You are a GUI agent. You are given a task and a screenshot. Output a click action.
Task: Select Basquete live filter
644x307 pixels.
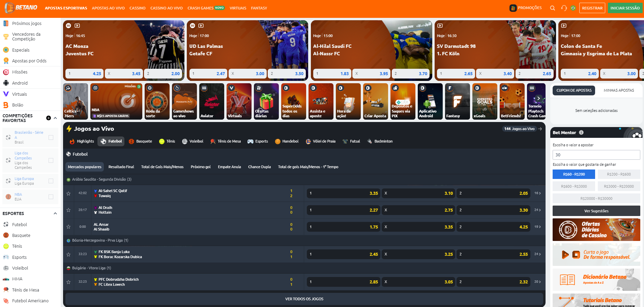point(140,141)
